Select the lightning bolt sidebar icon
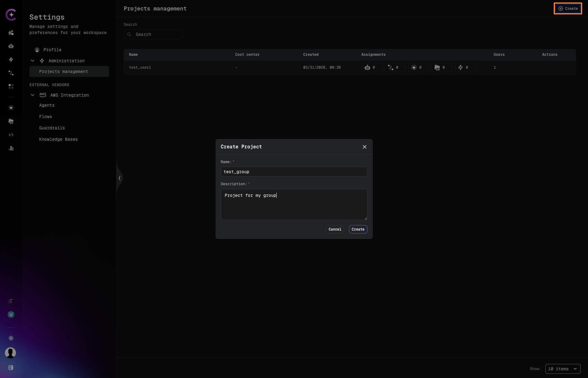 [x=11, y=60]
